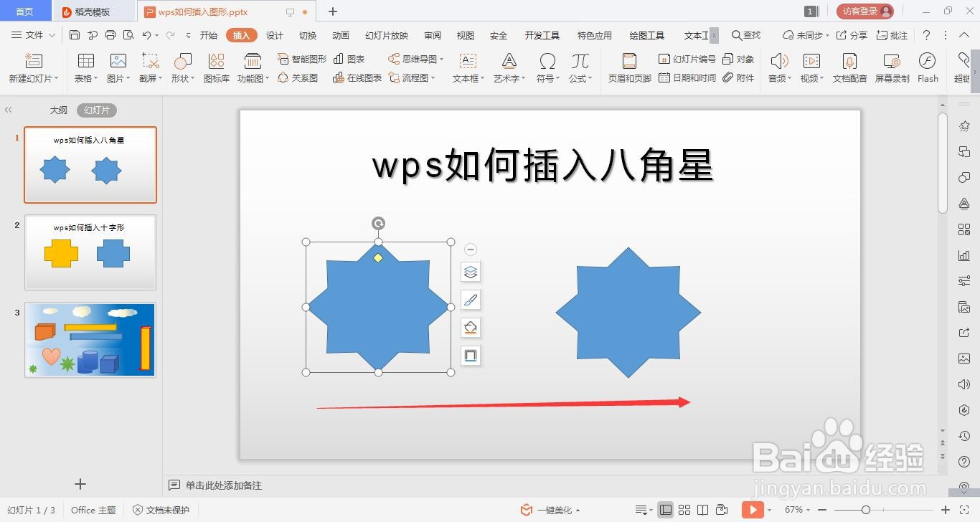Open the 绘图工具 drawing tools tab

point(647,35)
